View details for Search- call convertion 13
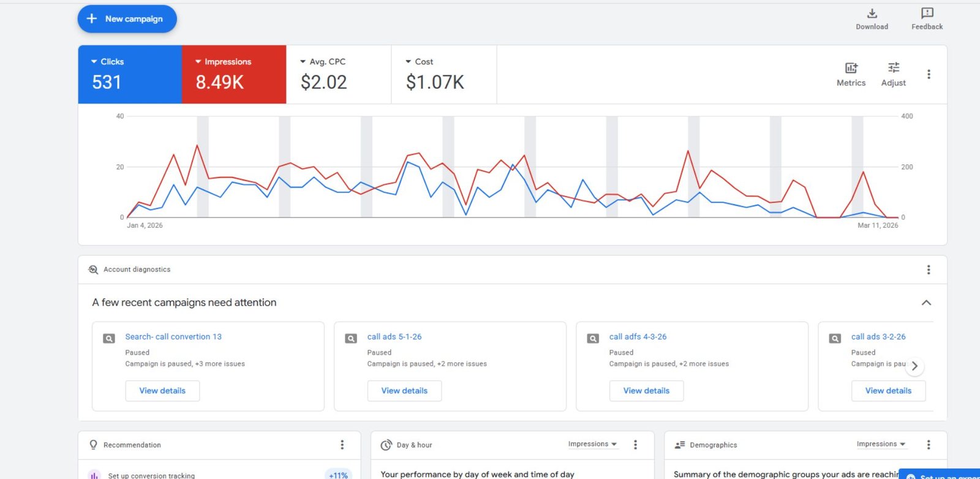 pyautogui.click(x=162, y=391)
